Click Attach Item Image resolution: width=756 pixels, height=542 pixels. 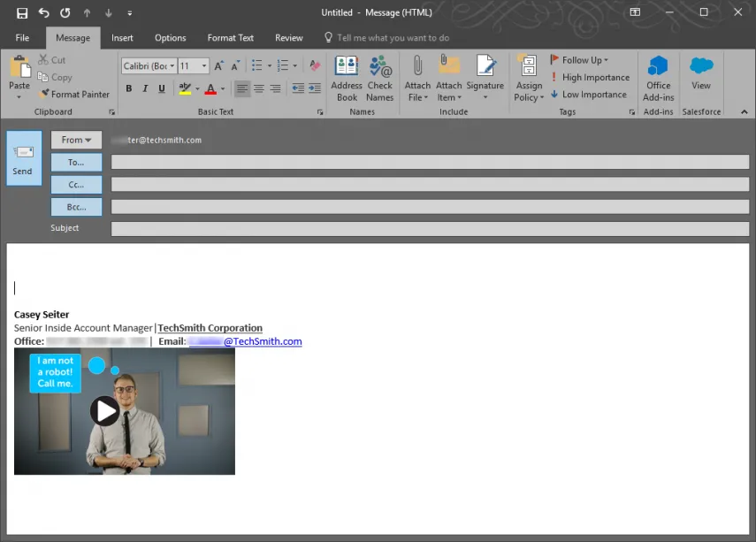pyautogui.click(x=449, y=79)
